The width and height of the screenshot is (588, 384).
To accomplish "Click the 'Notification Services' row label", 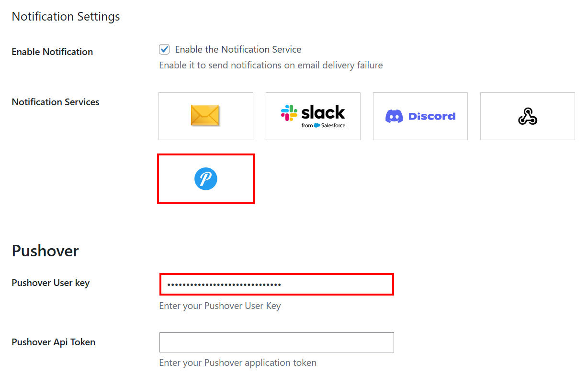I will coord(56,102).
